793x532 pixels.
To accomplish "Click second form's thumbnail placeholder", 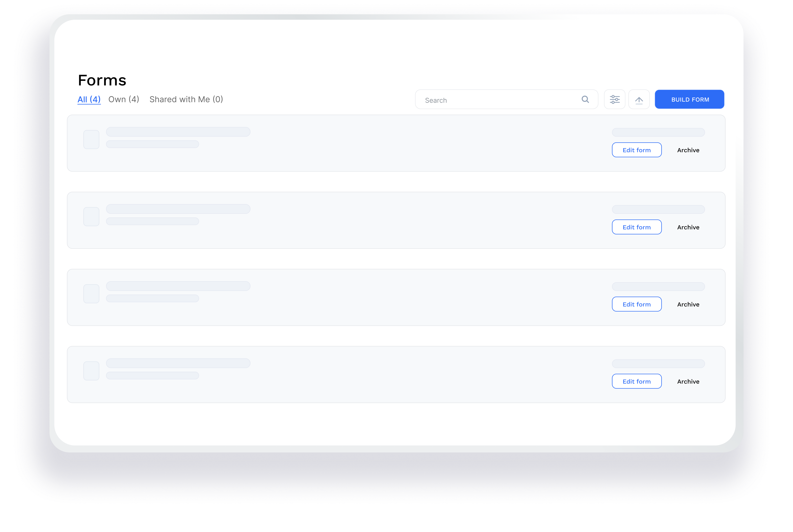I will 91,216.
